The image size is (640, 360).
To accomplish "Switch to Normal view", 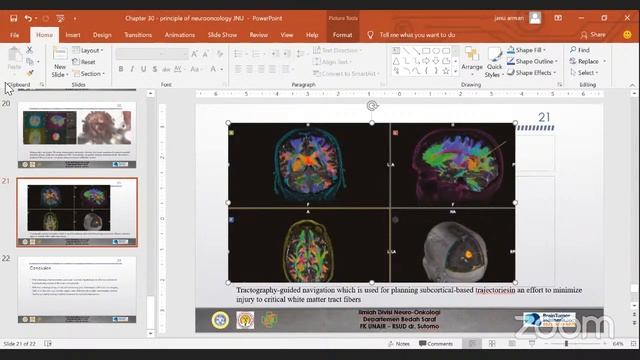I will tap(472, 344).
